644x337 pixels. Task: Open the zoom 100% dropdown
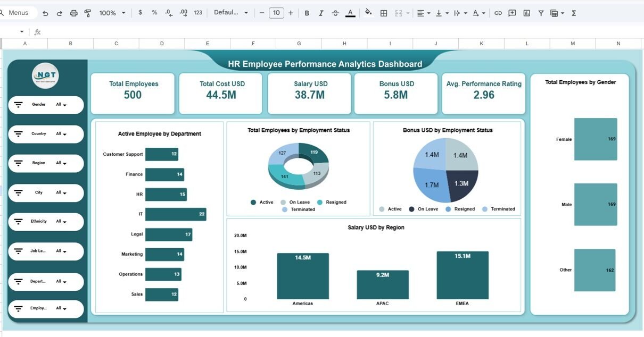(x=112, y=13)
